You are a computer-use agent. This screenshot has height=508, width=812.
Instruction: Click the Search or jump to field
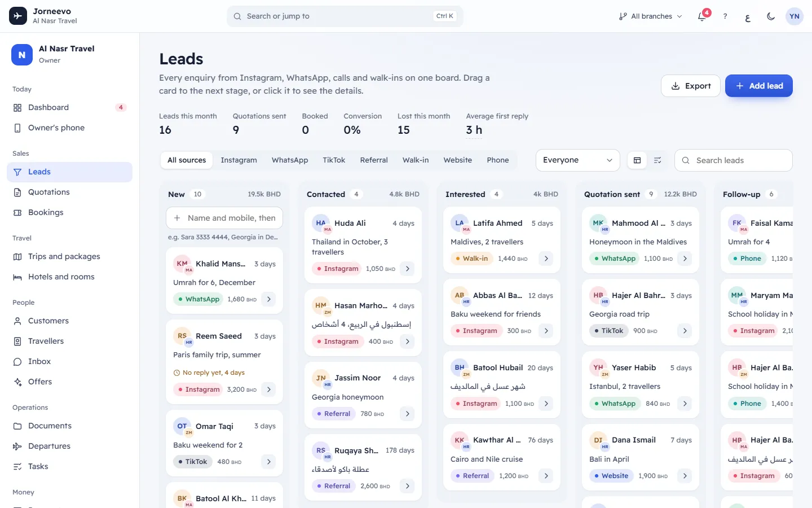click(x=345, y=16)
